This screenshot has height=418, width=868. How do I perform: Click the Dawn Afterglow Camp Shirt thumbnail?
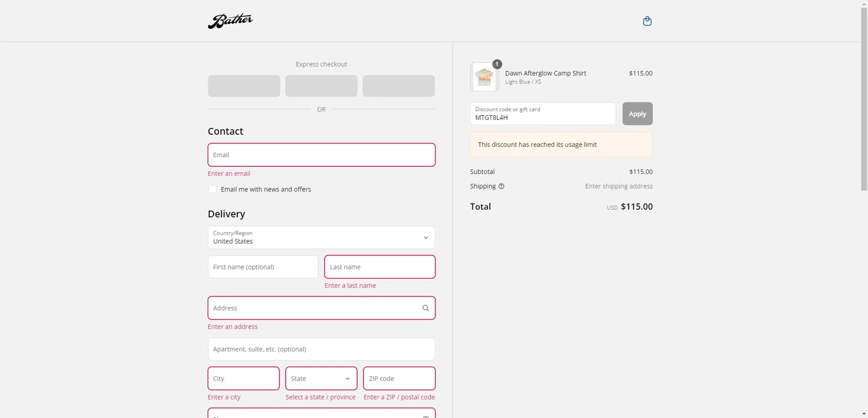[x=484, y=77]
